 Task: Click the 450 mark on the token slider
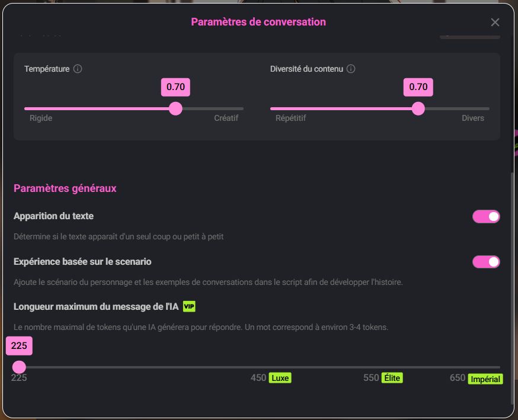258,367
